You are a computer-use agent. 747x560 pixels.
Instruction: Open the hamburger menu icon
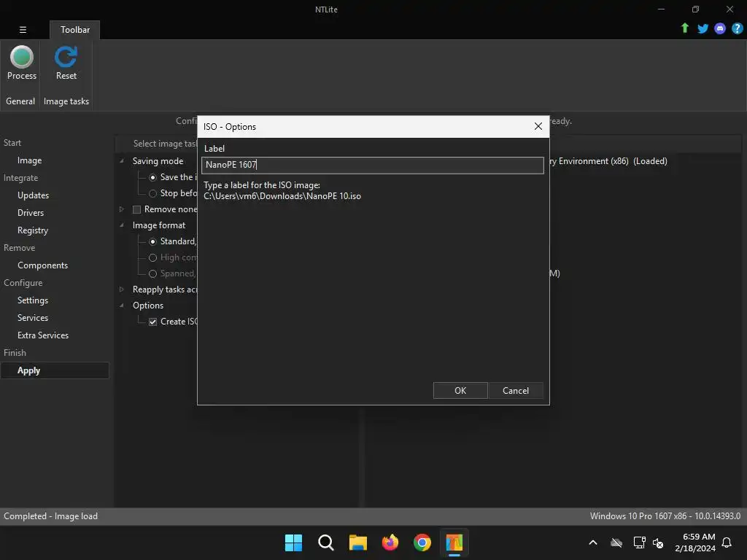23,29
